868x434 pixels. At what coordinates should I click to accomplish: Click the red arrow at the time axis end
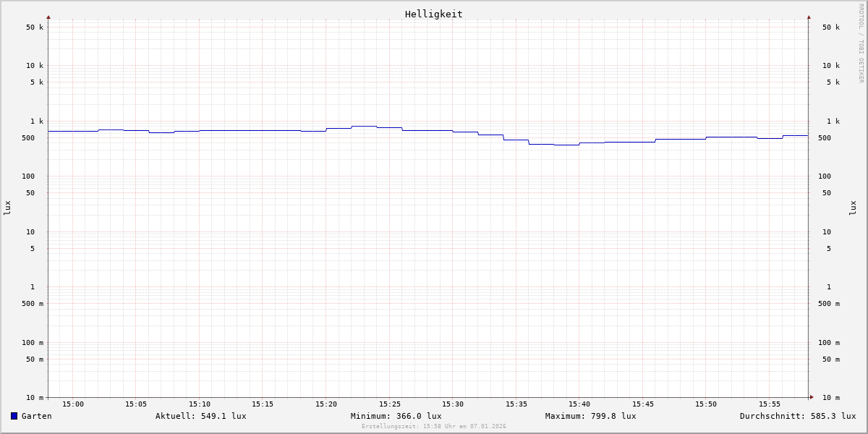[812, 397]
